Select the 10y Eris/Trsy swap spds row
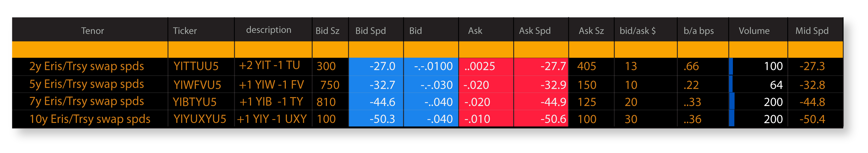Viewport: 868px width, 153px height. (90, 119)
